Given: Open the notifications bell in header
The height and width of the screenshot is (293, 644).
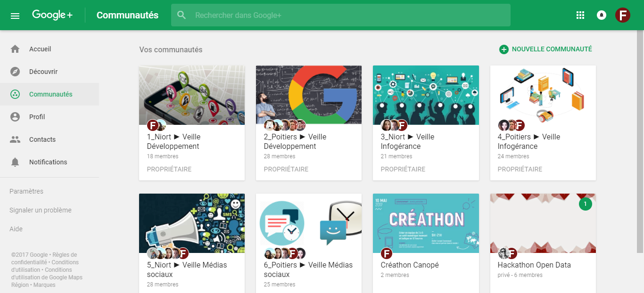Looking at the screenshot, I should pos(602,15).
